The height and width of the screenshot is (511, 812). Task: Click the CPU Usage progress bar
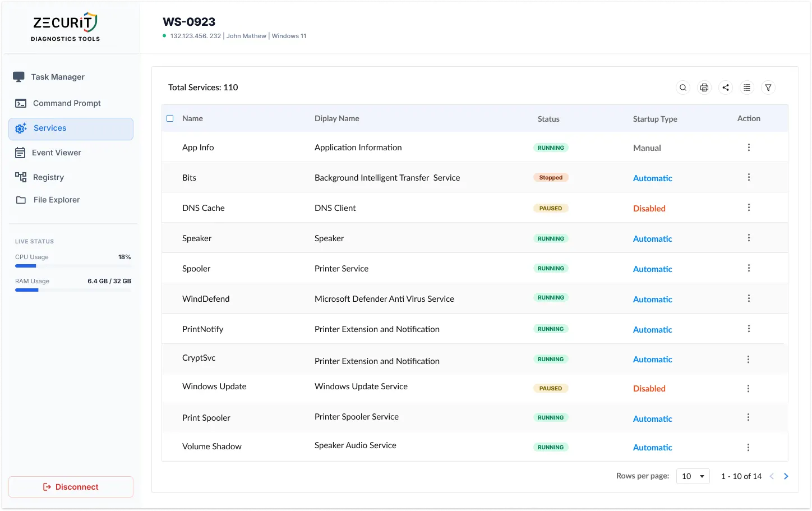pos(73,266)
